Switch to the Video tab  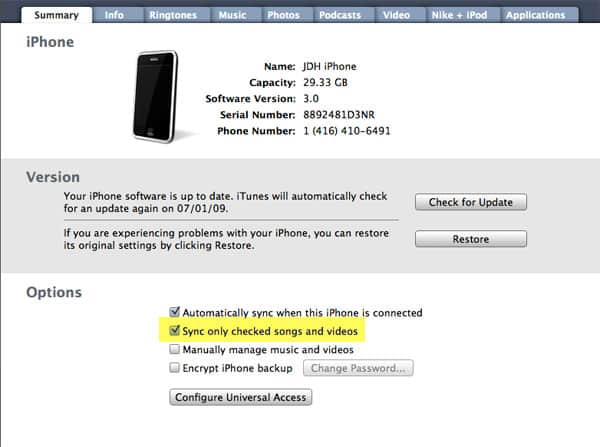pyautogui.click(x=396, y=15)
